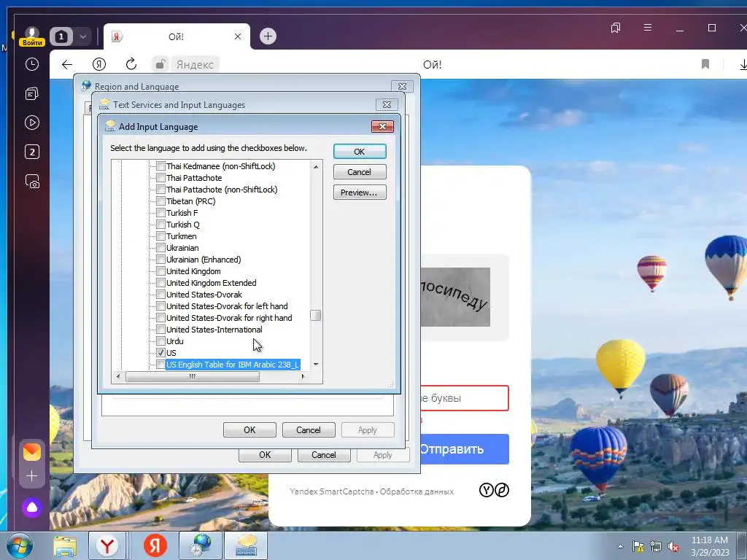This screenshot has height=560, width=747.
Task: Select the Turkmen list entry
Action: pyautogui.click(x=181, y=236)
